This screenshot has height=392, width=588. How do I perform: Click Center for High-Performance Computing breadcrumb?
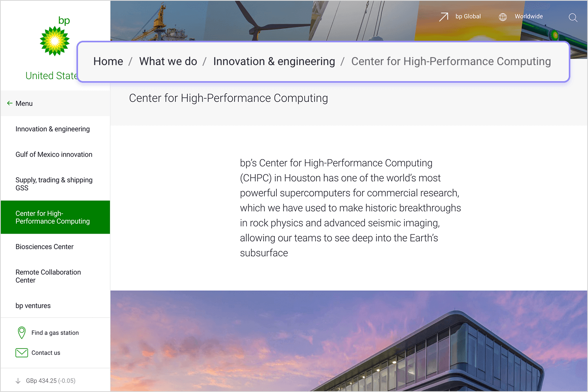point(451,62)
